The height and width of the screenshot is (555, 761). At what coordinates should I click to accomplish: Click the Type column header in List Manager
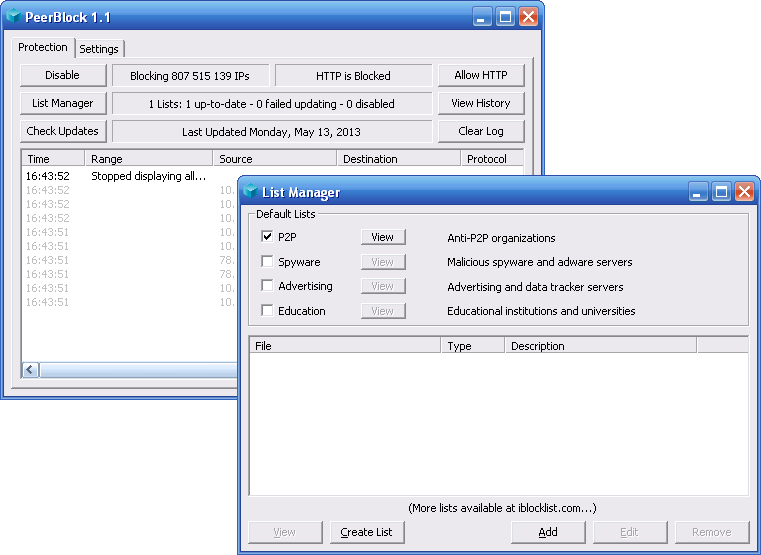point(473,345)
